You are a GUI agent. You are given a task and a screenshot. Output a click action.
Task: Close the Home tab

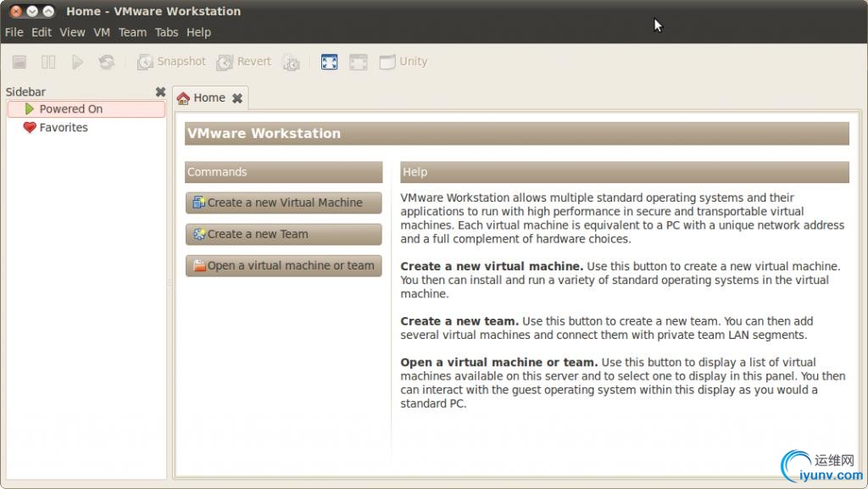coord(237,98)
